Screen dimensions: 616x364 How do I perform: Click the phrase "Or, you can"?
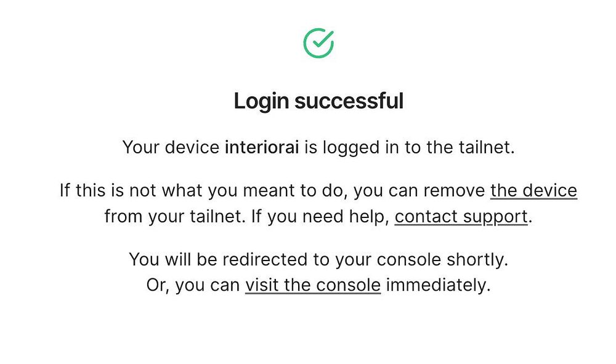click(x=193, y=285)
